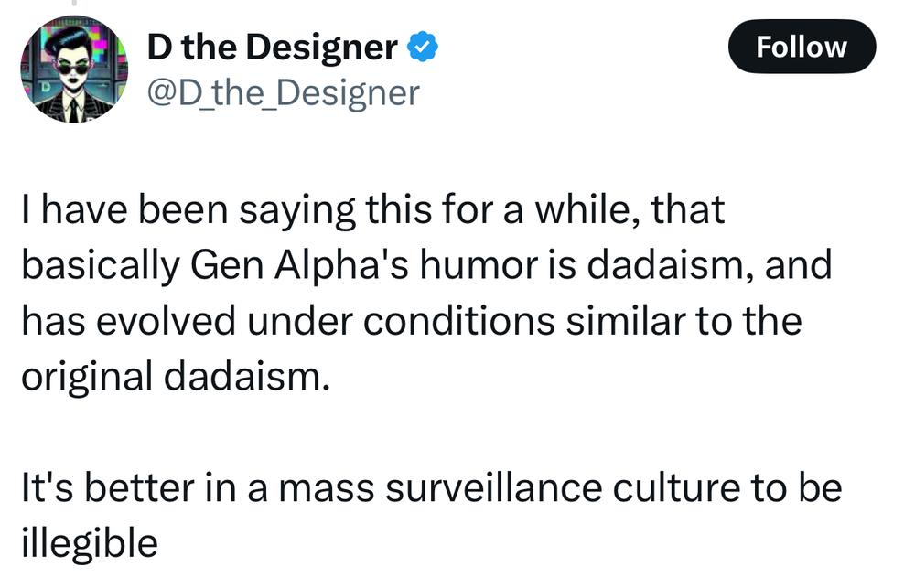Click the necktie on the avatar illustration

[x=73, y=110]
